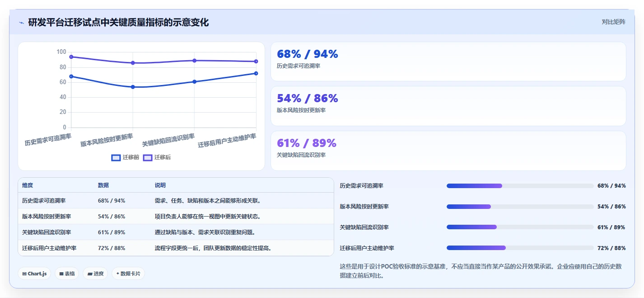Click the 迁移后 data point for 历史需求可追溯率

(x=71, y=57)
